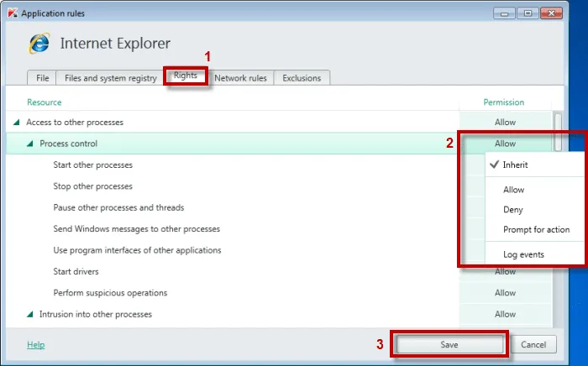Switch to Files and system registry tab
The image size is (588, 366).
coord(111,78)
